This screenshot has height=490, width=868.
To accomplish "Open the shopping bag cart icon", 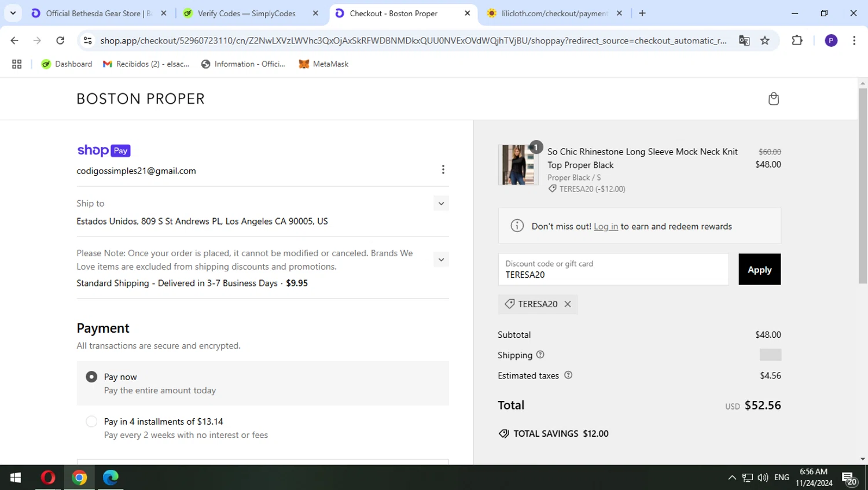I will coord(773,99).
